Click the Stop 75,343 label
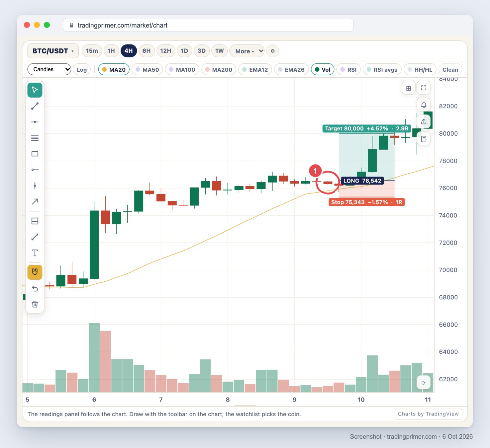 click(x=367, y=202)
